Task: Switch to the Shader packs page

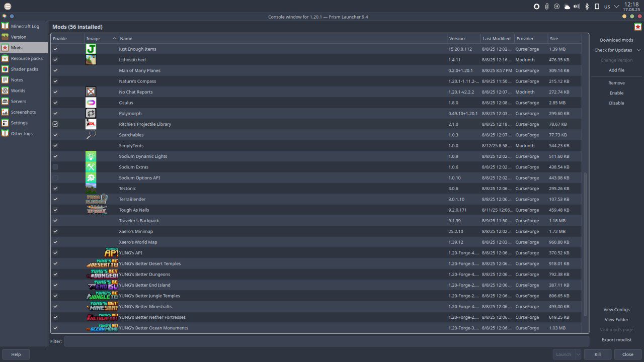Action: [x=24, y=69]
